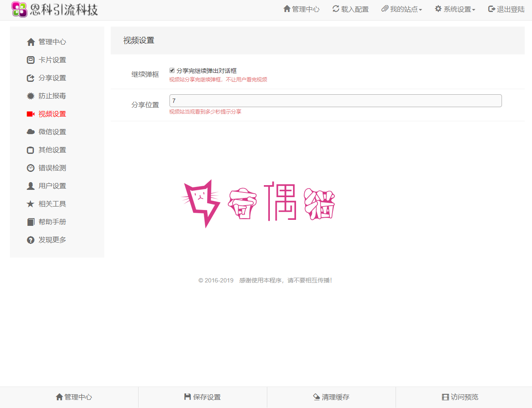
Task: Click the home icon in the bottom bar
Action: (x=59, y=397)
